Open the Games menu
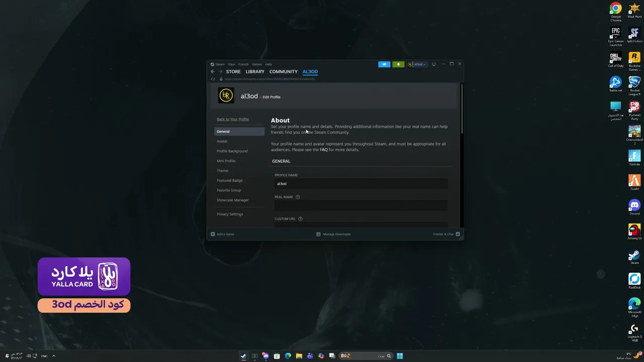 coord(257,64)
